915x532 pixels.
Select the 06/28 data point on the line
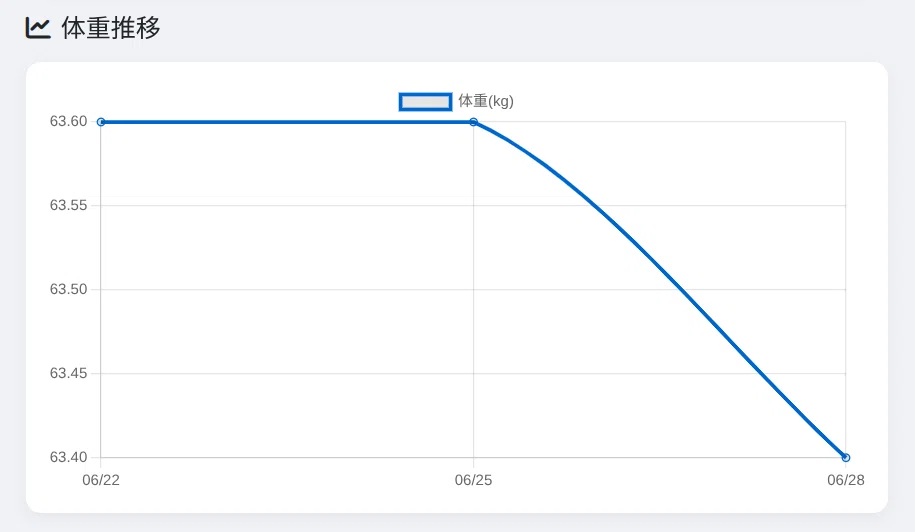(x=846, y=457)
